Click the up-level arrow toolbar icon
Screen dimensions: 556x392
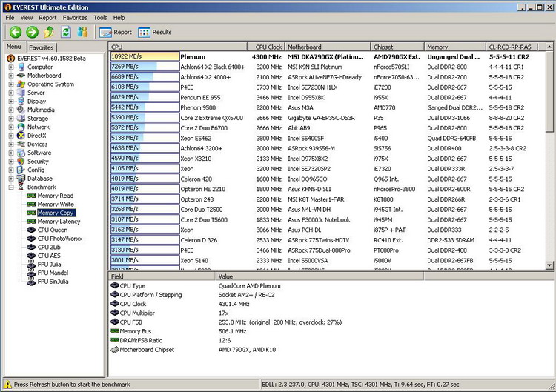49,33
